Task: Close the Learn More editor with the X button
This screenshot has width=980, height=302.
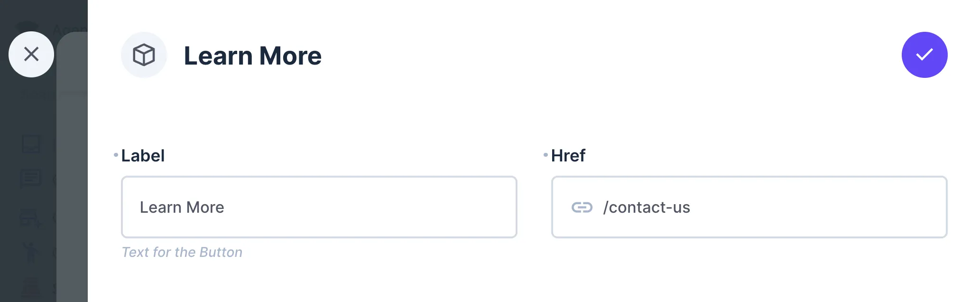Action: [x=31, y=54]
